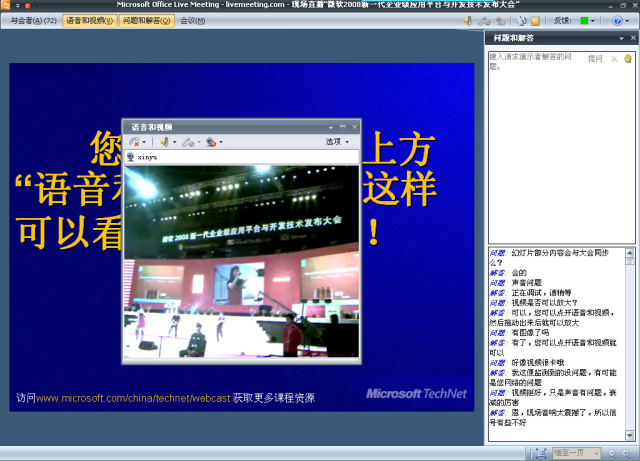Image resolution: width=640 pixels, height=461 pixels.
Task: Click the phone call icon in 语音和视频 panel
Action: click(134, 142)
